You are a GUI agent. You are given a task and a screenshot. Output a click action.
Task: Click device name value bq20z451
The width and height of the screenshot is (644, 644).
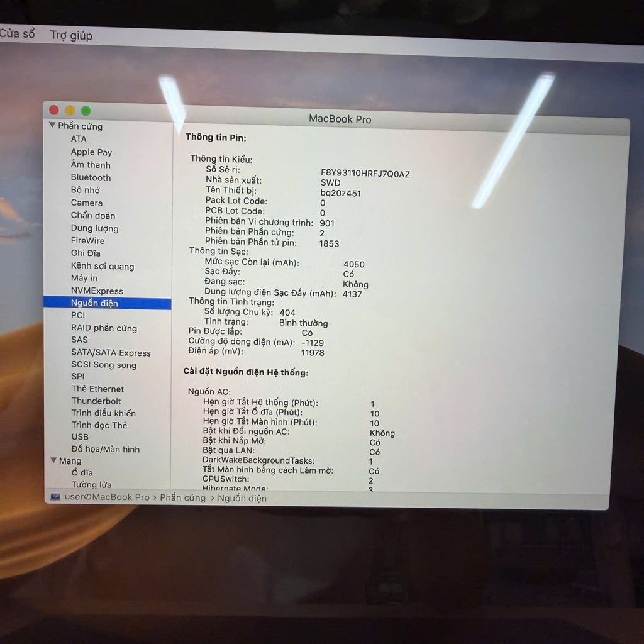point(340,193)
